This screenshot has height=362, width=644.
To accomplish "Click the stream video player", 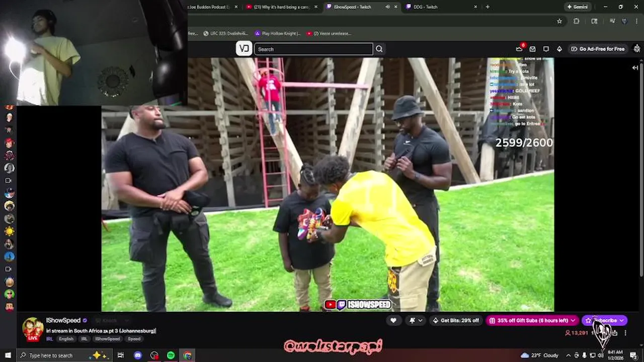I will pyautogui.click(x=328, y=185).
